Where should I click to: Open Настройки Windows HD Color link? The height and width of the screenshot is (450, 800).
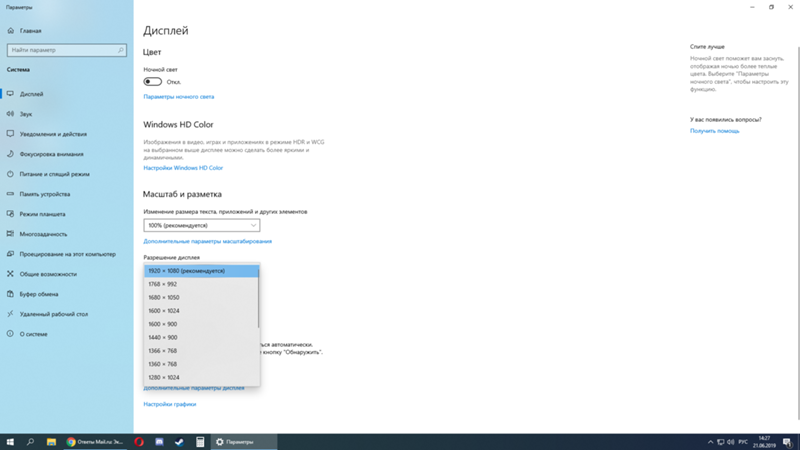point(183,167)
